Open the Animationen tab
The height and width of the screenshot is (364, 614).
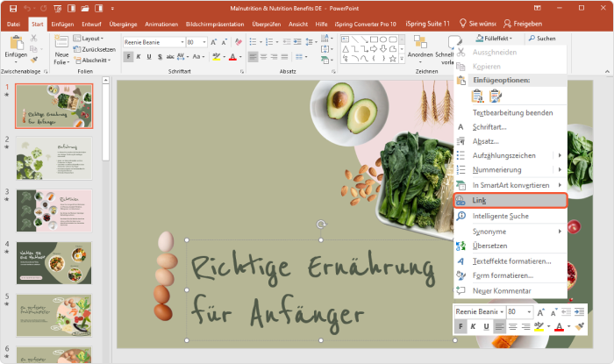point(161,25)
